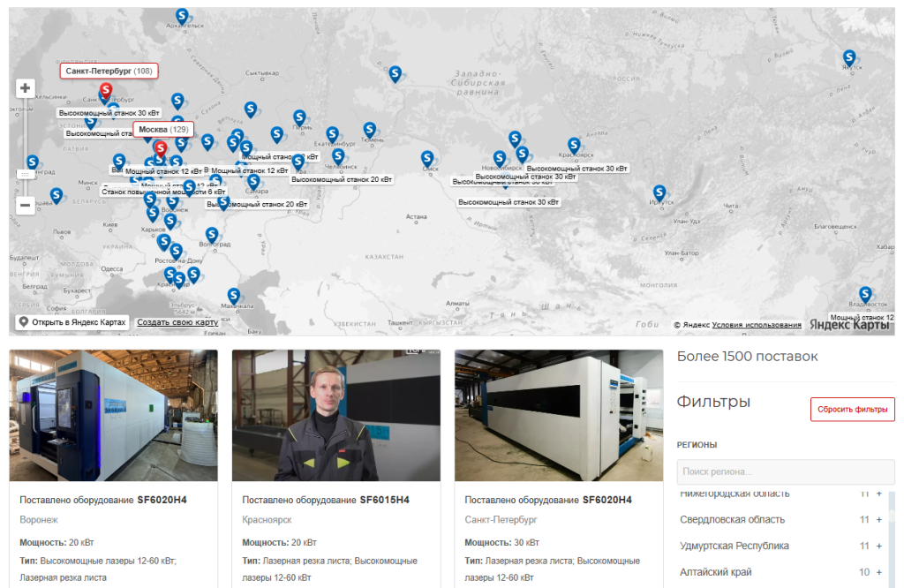Open the Санкт-Петербург card's equipment photo
904x588 pixels.
point(559,416)
